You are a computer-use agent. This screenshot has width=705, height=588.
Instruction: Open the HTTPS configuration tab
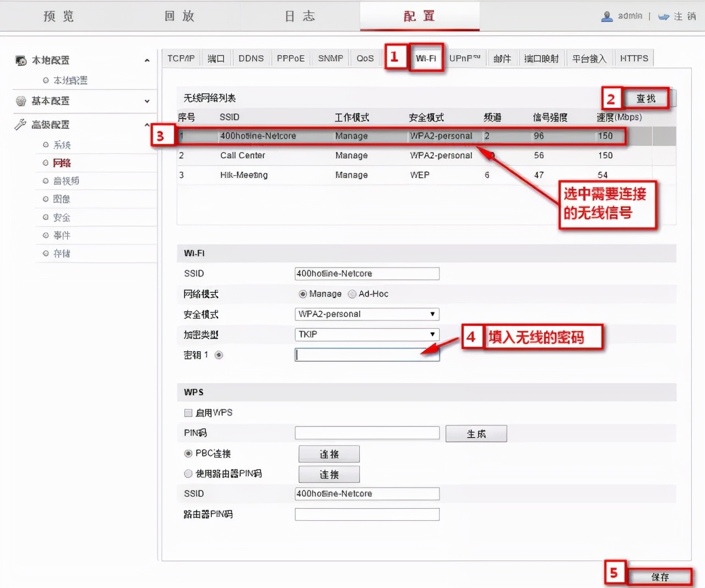coord(634,58)
